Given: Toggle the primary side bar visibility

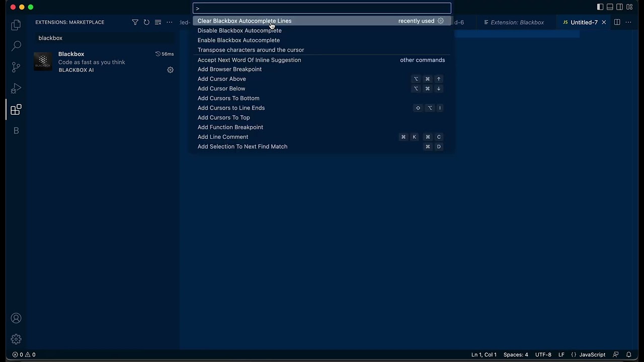Looking at the screenshot, I should click(600, 7).
